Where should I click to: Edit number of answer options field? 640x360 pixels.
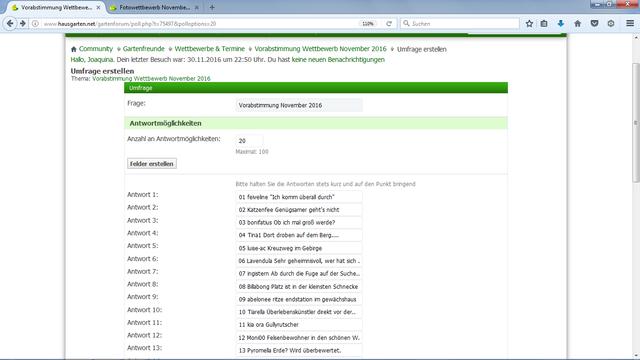pyautogui.click(x=249, y=140)
